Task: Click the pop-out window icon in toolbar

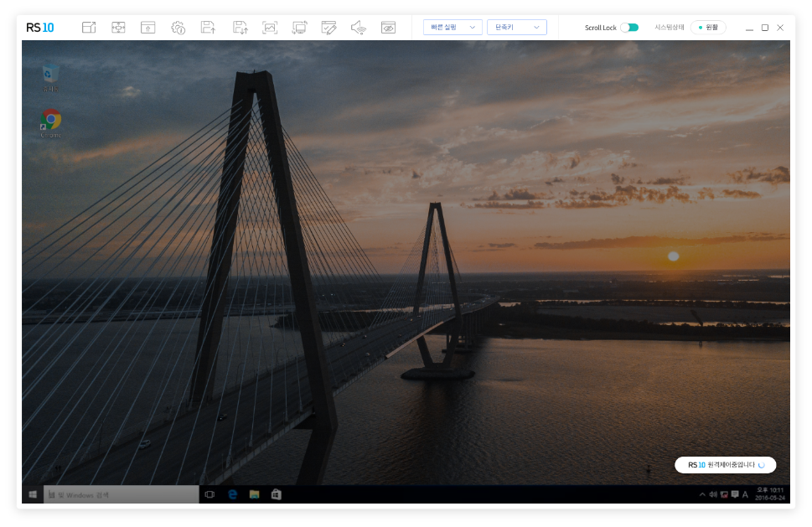Action: click(89, 28)
